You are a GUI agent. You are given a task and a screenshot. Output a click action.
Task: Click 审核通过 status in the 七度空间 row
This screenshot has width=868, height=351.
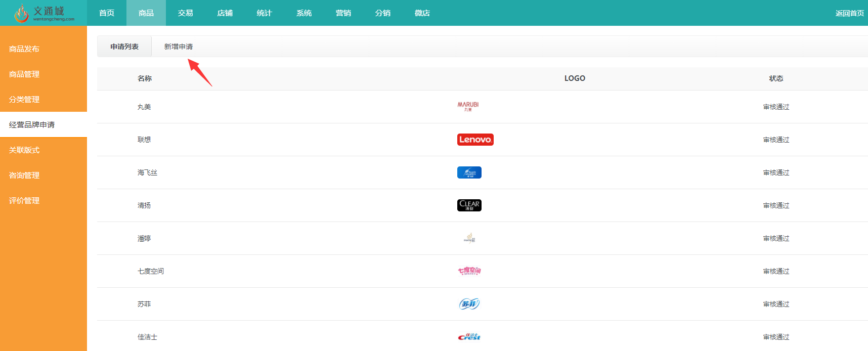[x=776, y=271]
